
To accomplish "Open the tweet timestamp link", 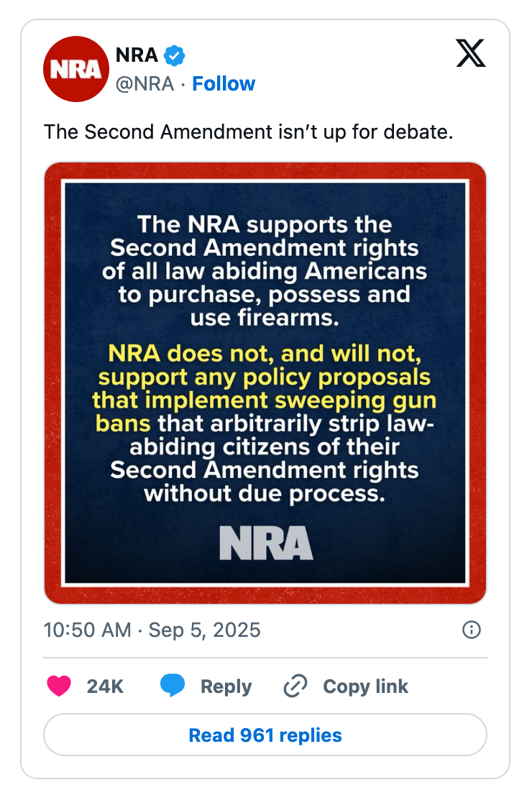I will point(152,630).
